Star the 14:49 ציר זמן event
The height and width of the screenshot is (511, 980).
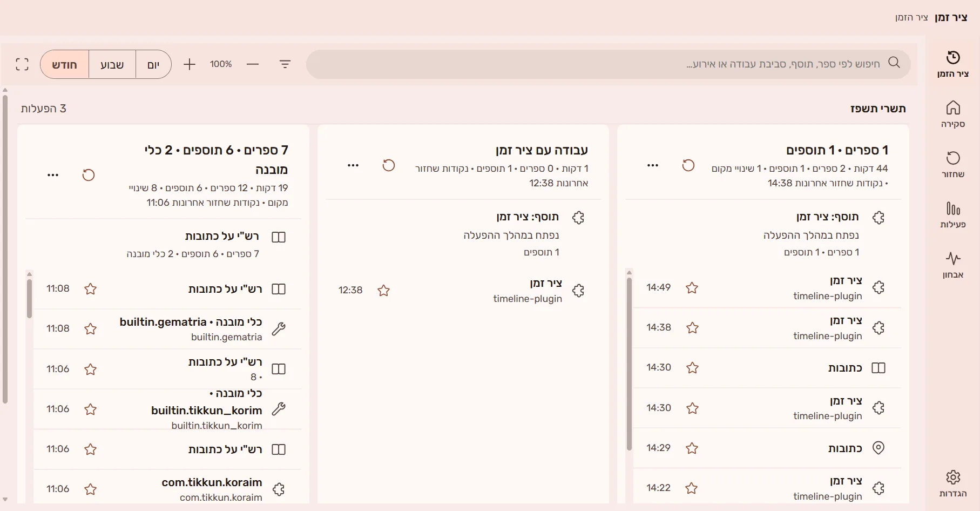692,288
